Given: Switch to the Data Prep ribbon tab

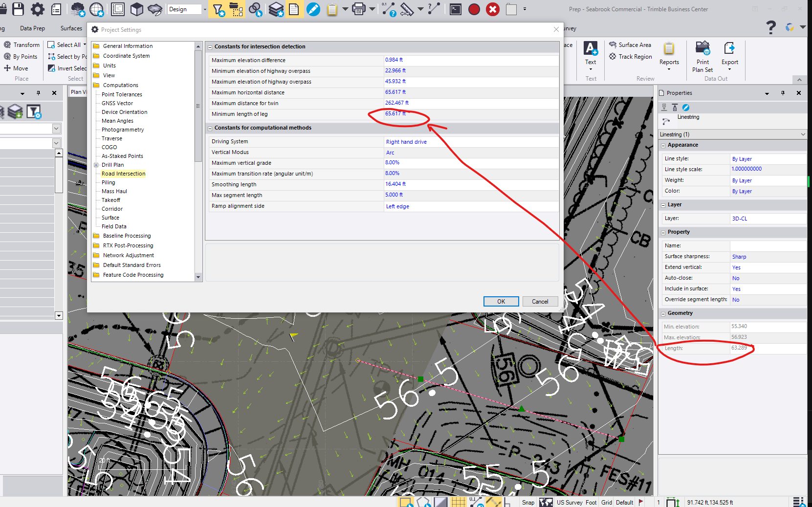Looking at the screenshot, I should tap(32, 28).
